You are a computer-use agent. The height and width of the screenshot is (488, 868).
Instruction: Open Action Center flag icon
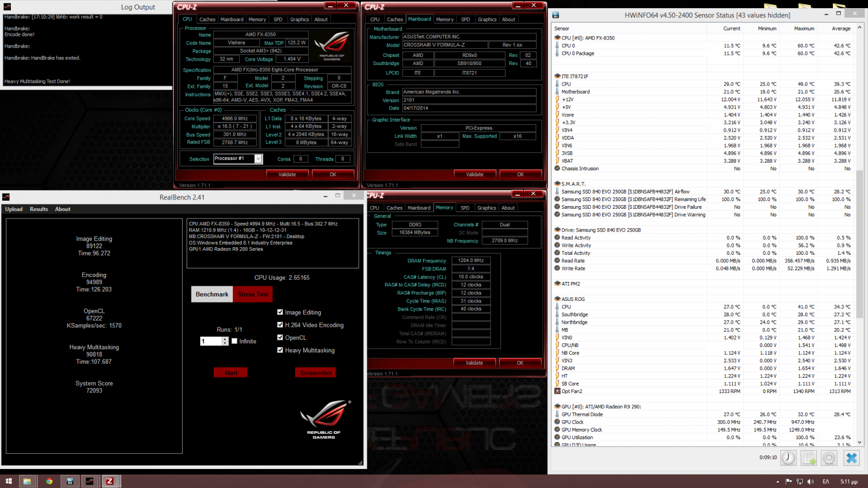(x=789, y=481)
